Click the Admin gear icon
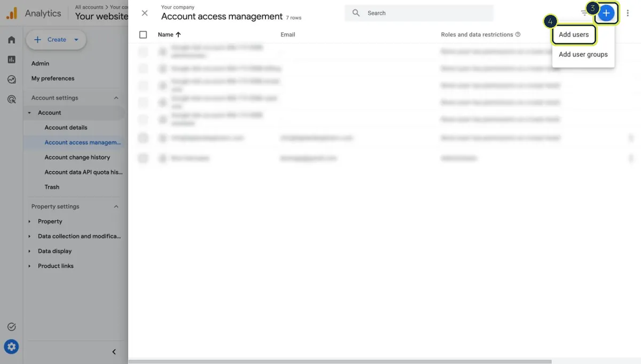Screen dimensions: 641x364 11,347
